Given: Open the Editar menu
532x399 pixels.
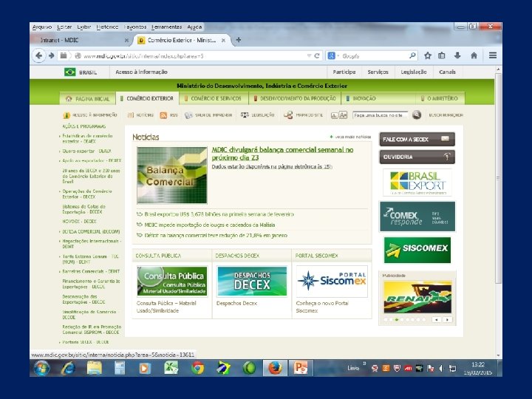Looking at the screenshot, I should 64,27.
